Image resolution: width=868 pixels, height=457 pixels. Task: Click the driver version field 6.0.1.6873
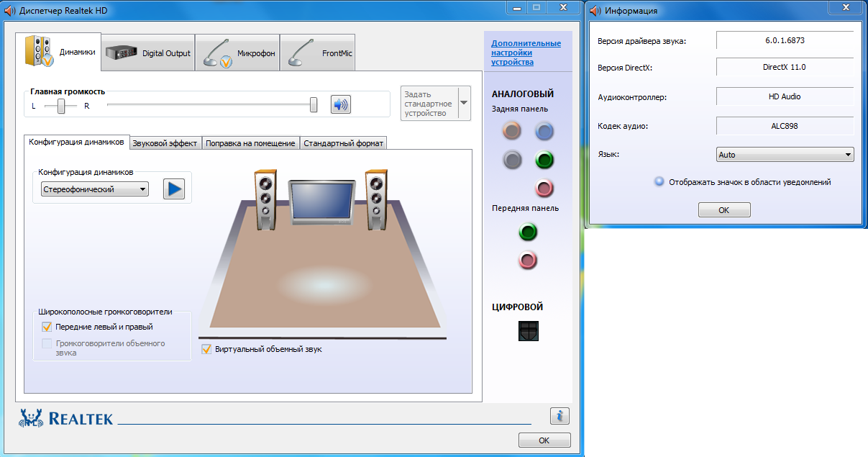point(785,40)
